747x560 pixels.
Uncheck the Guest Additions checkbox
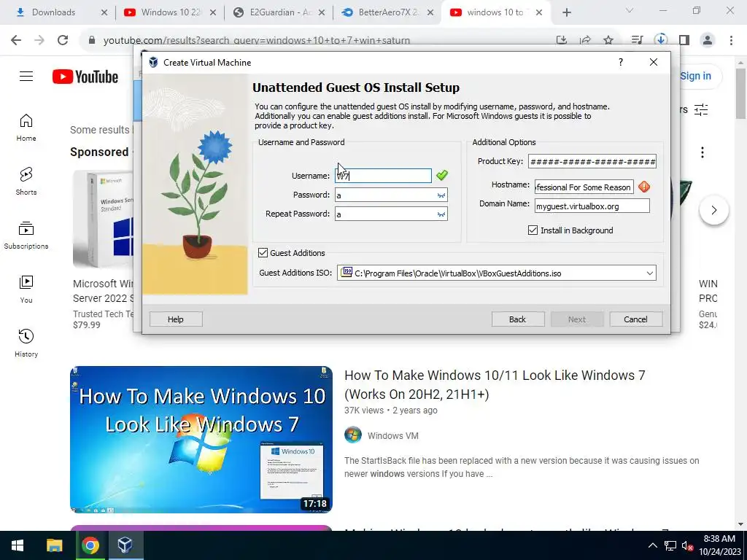263,253
